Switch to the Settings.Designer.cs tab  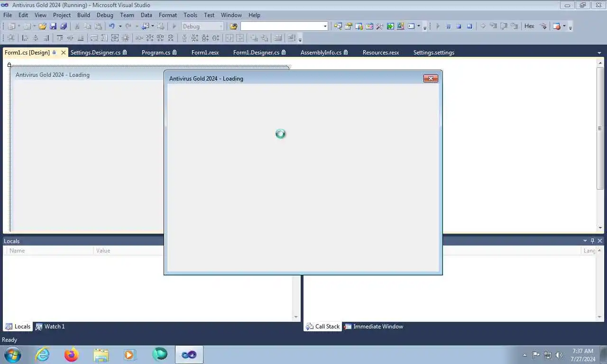pos(99,53)
